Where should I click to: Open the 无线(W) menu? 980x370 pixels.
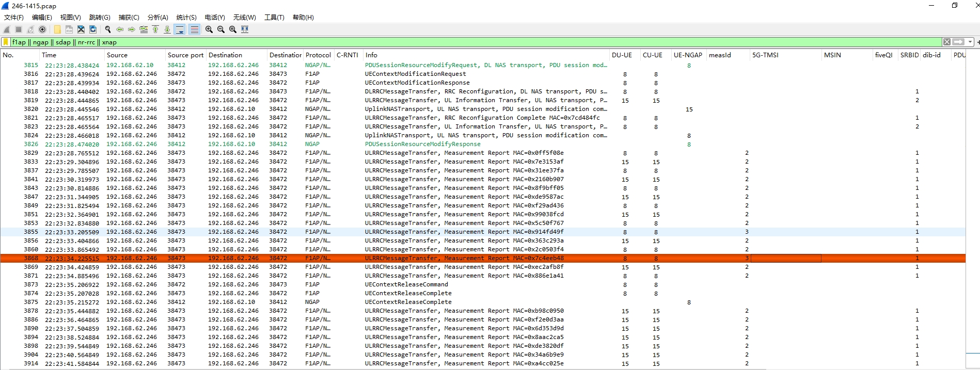point(244,18)
